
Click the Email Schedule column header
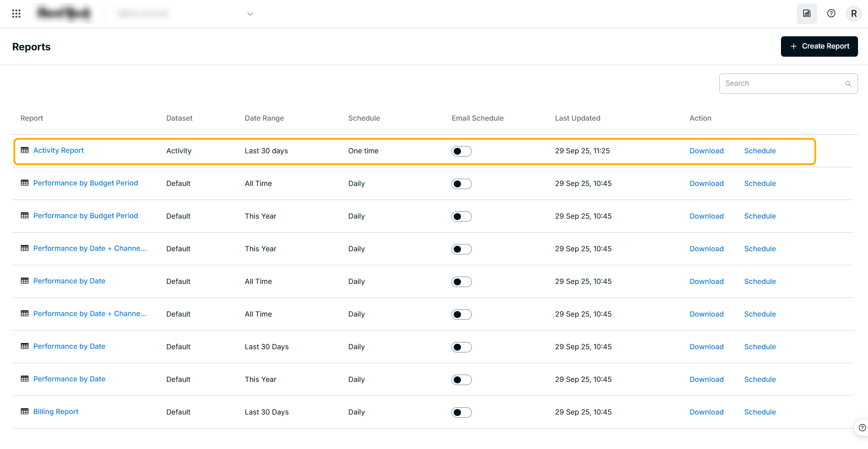click(477, 118)
